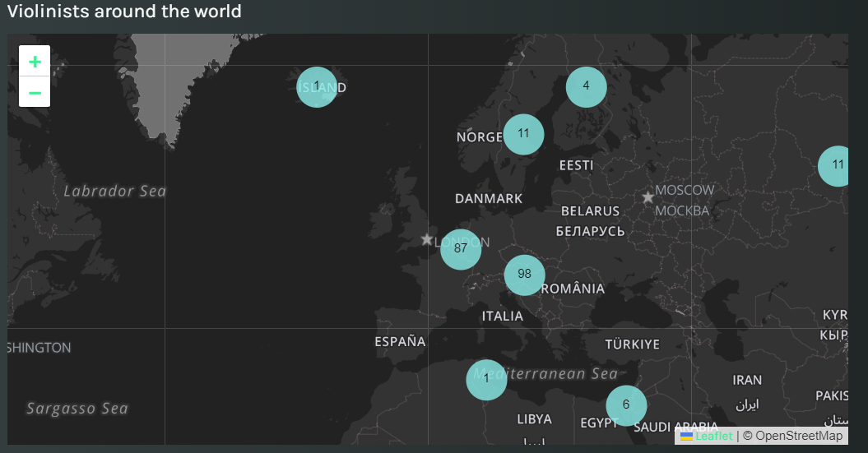
Task: Click the Sargasso Sea label
Action: 77,409
